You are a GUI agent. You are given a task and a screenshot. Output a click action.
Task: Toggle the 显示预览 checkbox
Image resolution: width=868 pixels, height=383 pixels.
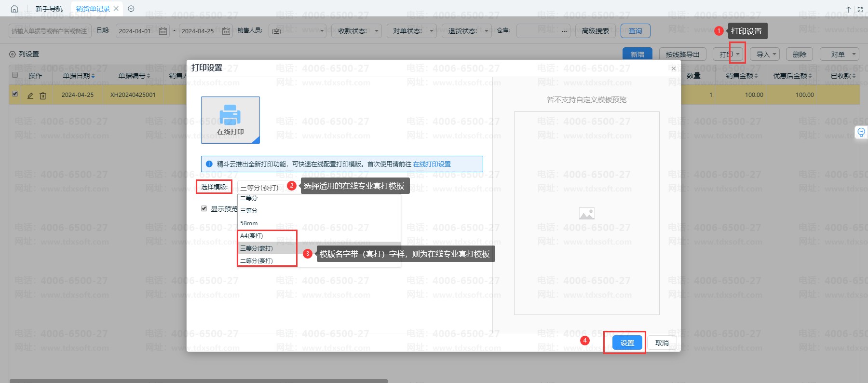[204, 208]
